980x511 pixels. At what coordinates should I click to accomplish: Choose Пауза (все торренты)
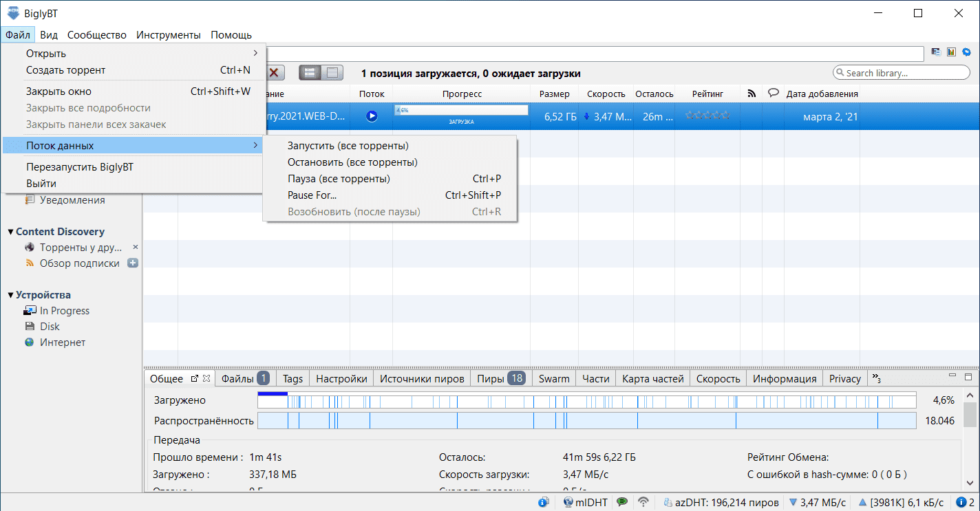click(390, 179)
